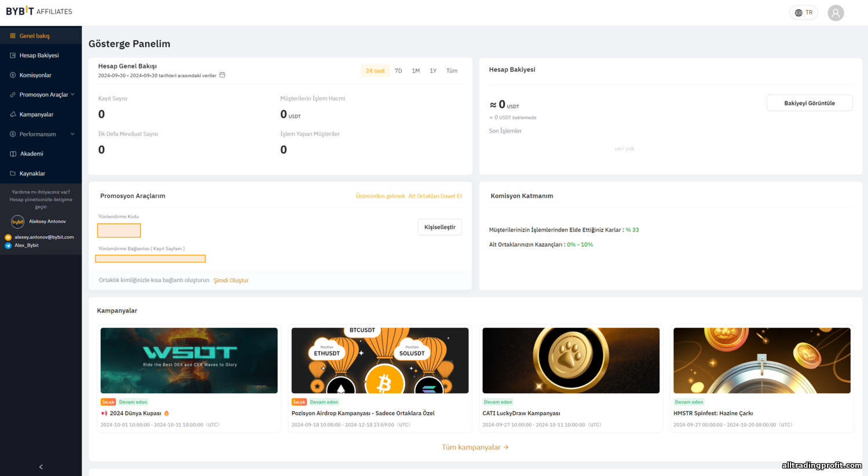Click the Komisyonlar coin icon

click(13, 75)
